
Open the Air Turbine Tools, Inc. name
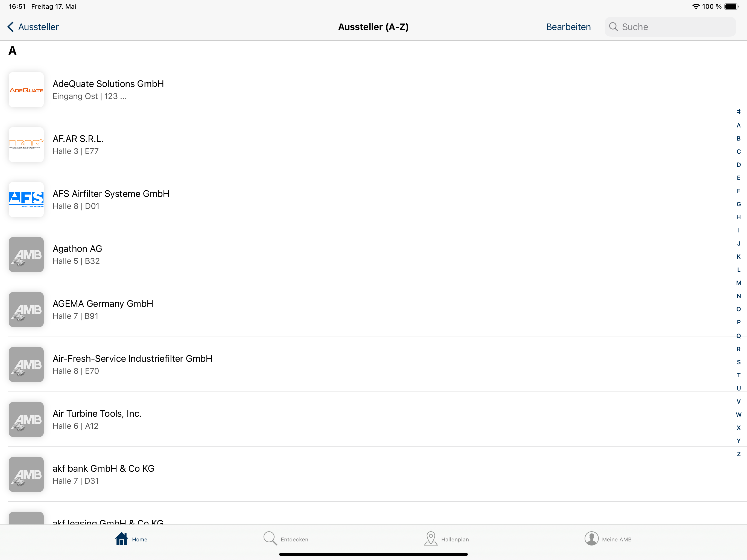point(97,414)
